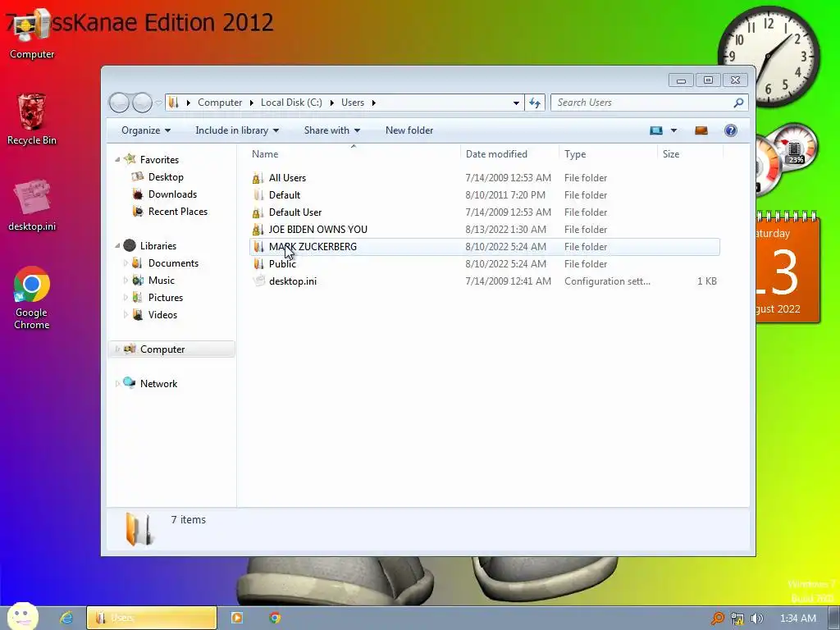Click the taskbar clock showing 1:34 AM
The image size is (840, 630).
[x=797, y=619]
